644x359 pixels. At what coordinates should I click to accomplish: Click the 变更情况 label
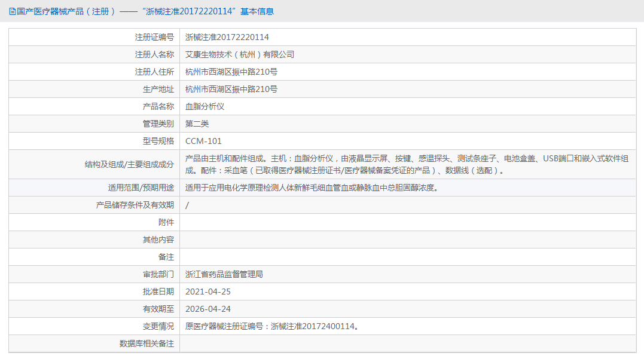(158, 326)
